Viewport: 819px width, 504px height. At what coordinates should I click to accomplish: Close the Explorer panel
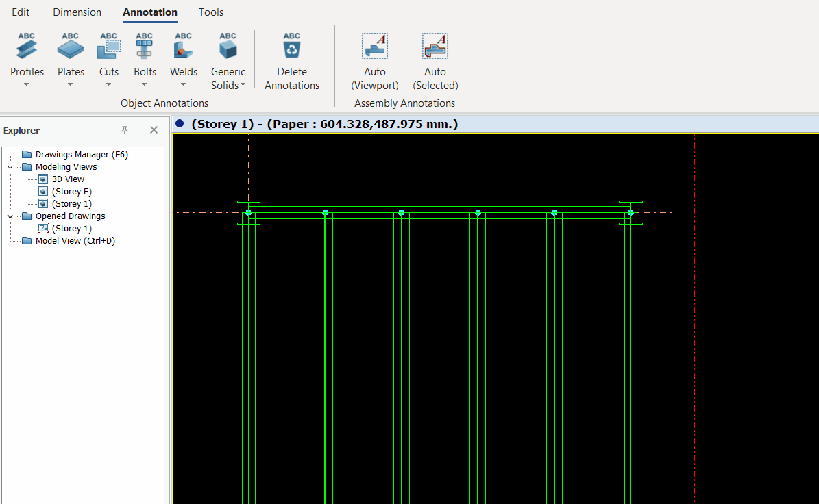pyautogui.click(x=154, y=130)
